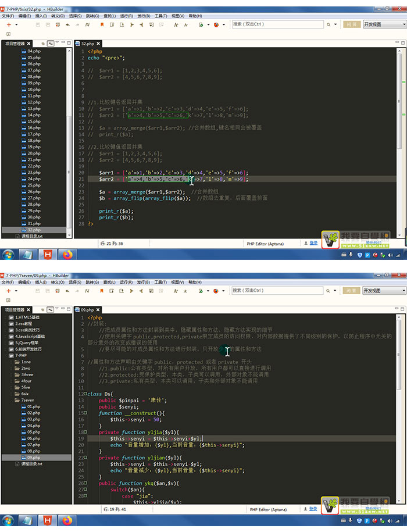Open 工具(T) menu in 09.php window
Image resolution: width=407 pixels, height=532 pixels.
click(x=160, y=283)
